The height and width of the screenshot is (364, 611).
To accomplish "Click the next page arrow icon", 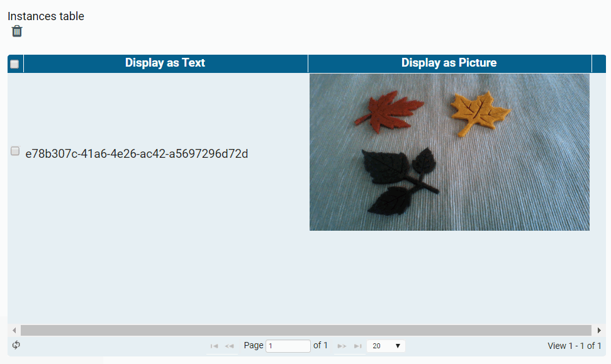I will point(342,345).
